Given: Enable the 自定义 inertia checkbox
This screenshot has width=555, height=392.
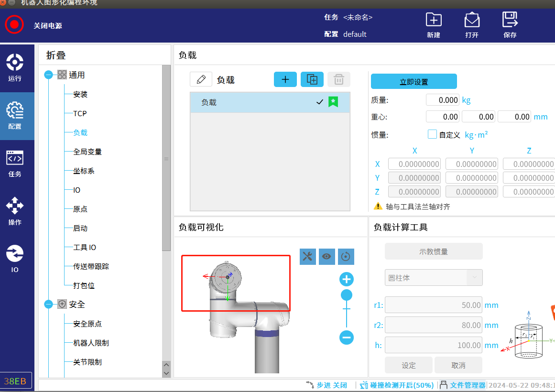Looking at the screenshot, I should [x=432, y=134].
